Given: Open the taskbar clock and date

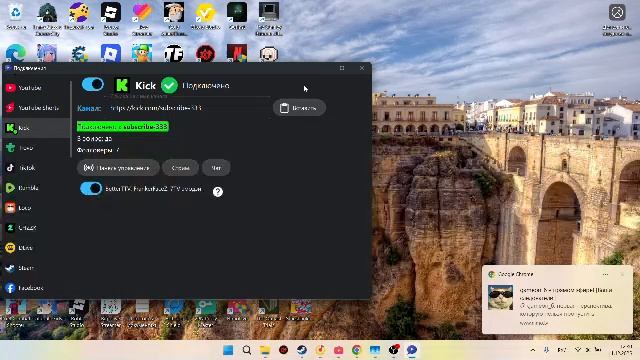Looking at the screenshot, I should pos(621,350).
